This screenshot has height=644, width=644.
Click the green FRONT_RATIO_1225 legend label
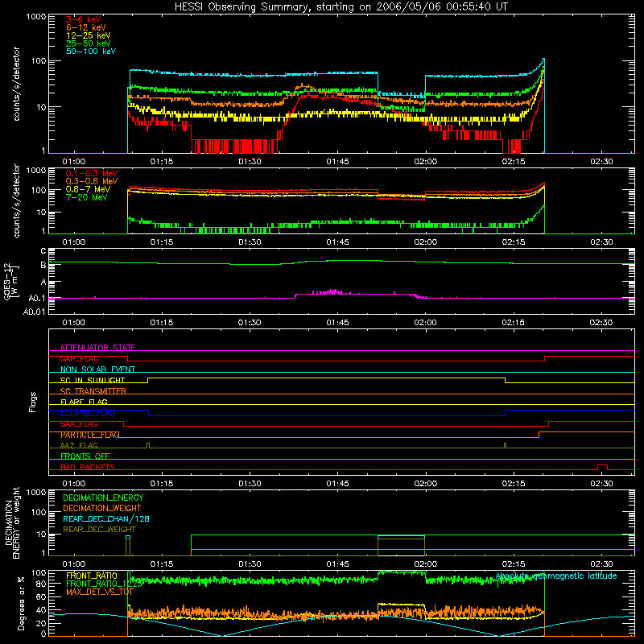104,584
